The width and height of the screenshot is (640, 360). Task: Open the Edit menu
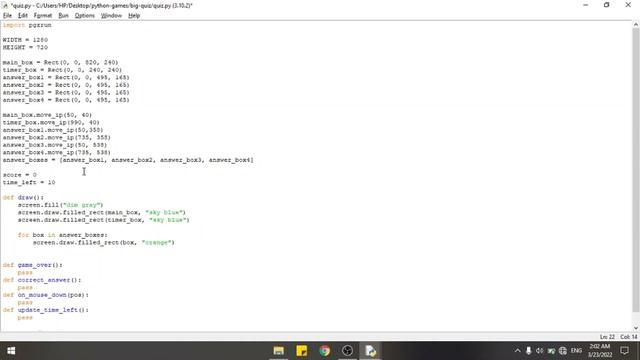[22, 16]
